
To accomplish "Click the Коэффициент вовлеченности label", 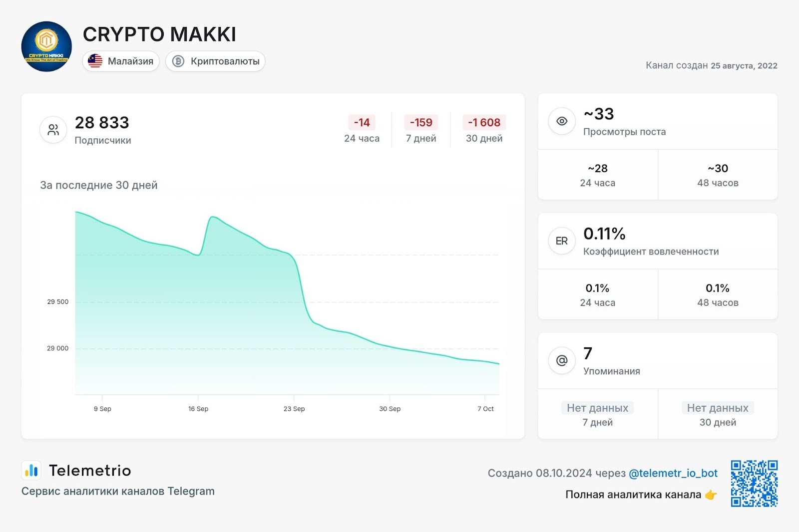I will 651,252.
